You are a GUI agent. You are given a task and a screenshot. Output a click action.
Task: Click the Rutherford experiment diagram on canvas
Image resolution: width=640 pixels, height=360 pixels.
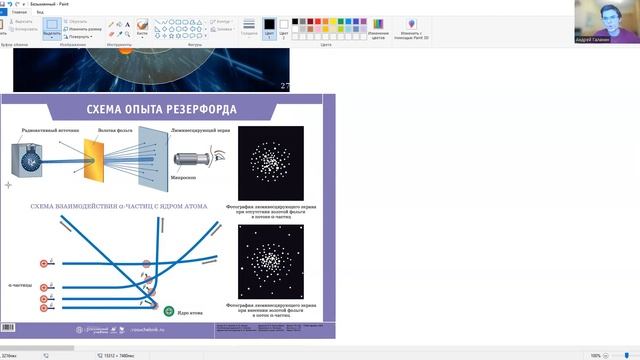(168, 216)
